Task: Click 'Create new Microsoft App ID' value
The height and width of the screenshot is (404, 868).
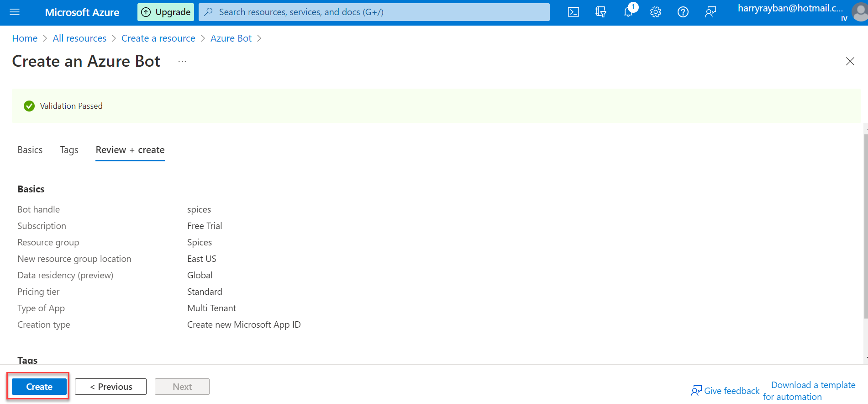Action: (244, 324)
